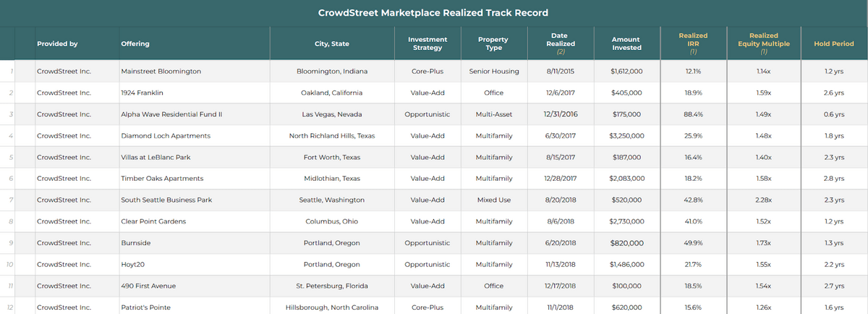Click the Hold Period column header
The image size is (868, 314).
834,43
